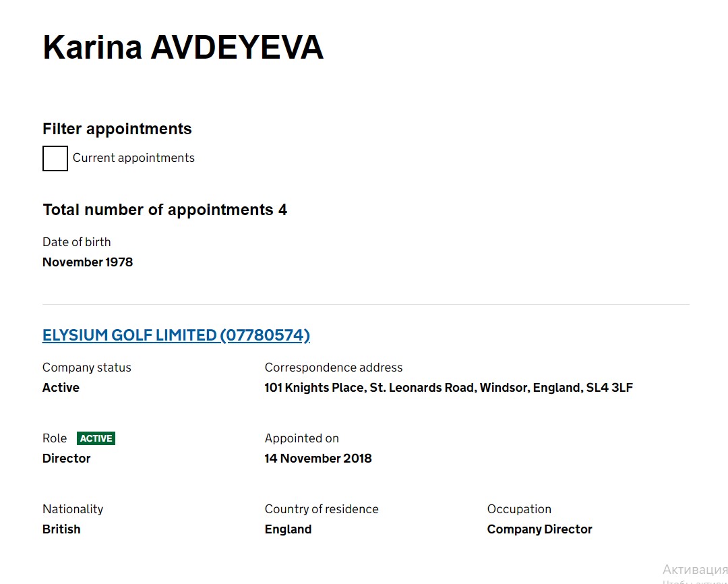
Task: Click the 101 Knights Place address text
Action: [448, 388]
